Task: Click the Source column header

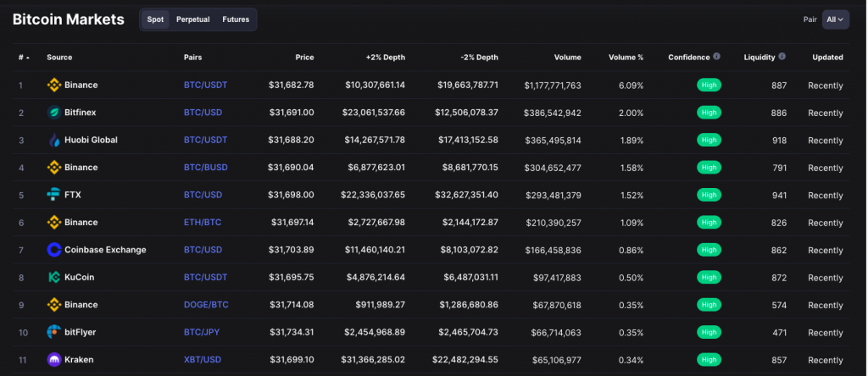Action: click(59, 57)
